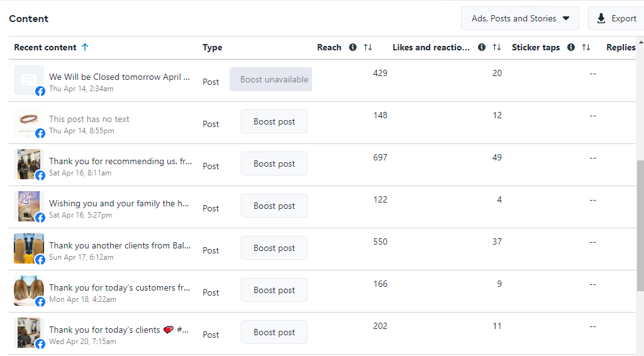The height and width of the screenshot is (356, 644).
Task: Boost the 'This post has no text' post
Action: (x=274, y=121)
